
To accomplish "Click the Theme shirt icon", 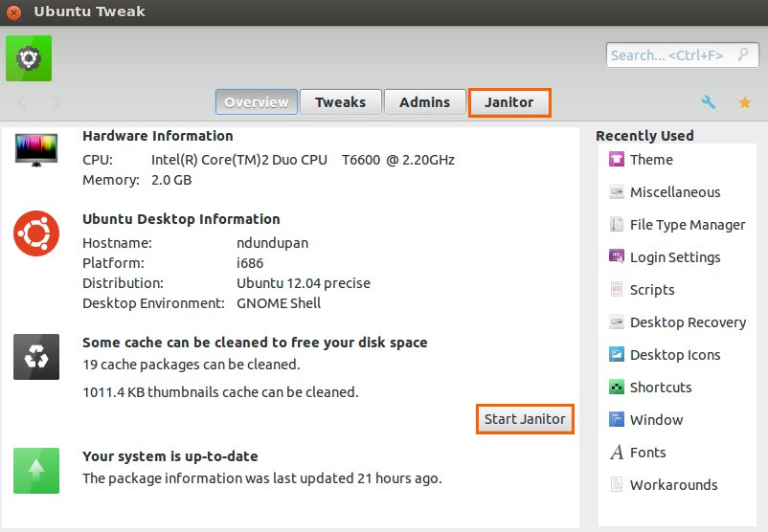I will coord(616,159).
